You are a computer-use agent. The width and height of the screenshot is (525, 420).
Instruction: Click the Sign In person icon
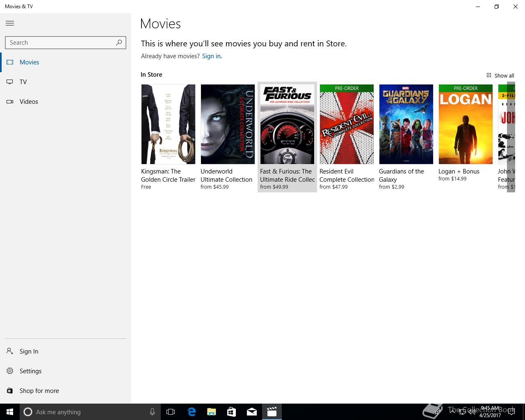10,351
